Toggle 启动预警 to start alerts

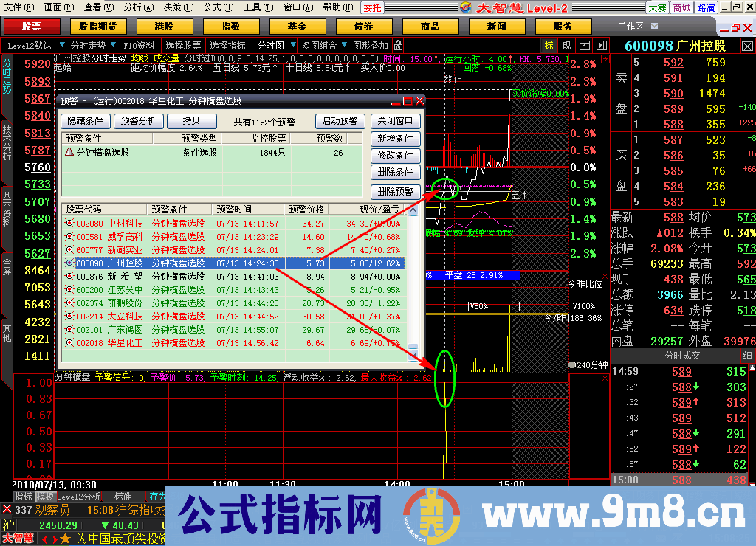point(340,122)
